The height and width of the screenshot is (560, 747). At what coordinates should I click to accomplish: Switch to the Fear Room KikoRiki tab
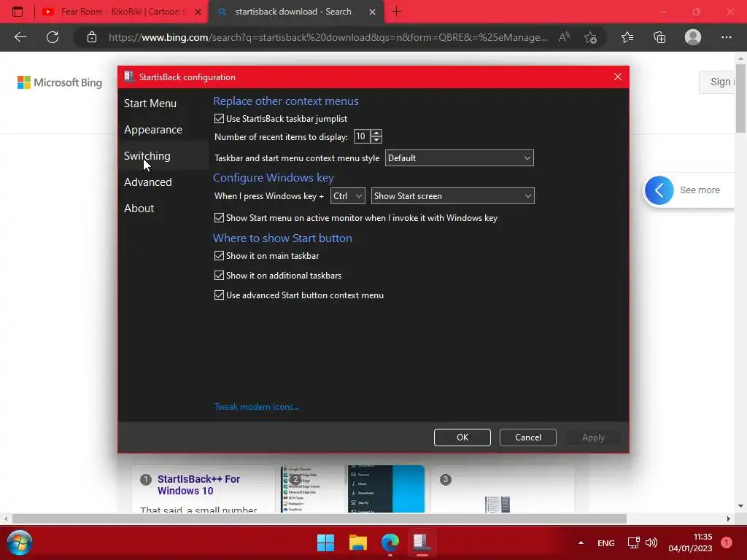click(122, 12)
